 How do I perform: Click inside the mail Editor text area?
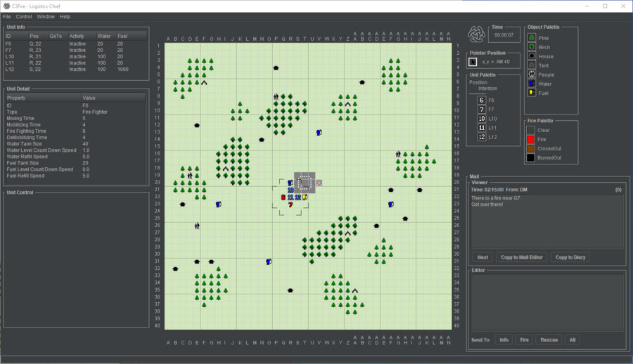pyautogui.click(x=546, y=302)
